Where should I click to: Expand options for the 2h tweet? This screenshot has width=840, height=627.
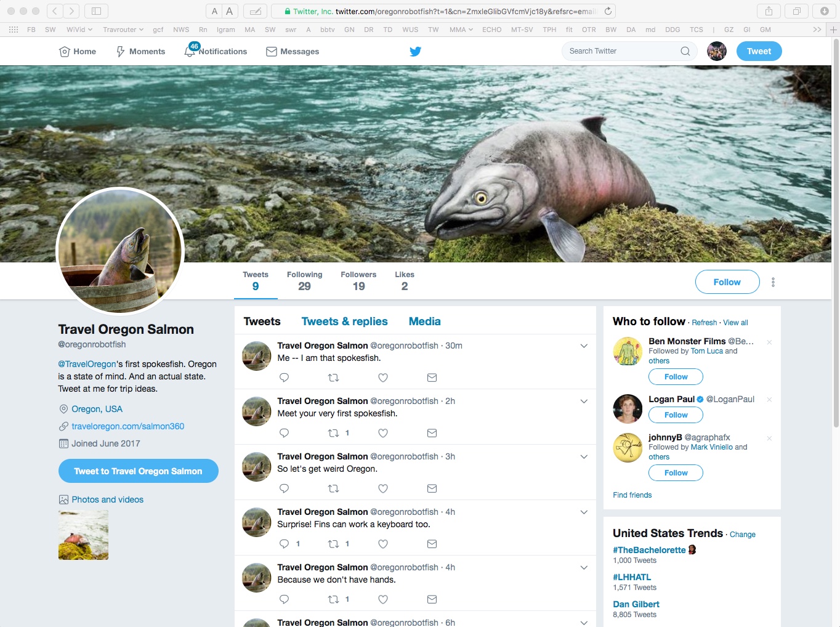[x=584, y=402]
